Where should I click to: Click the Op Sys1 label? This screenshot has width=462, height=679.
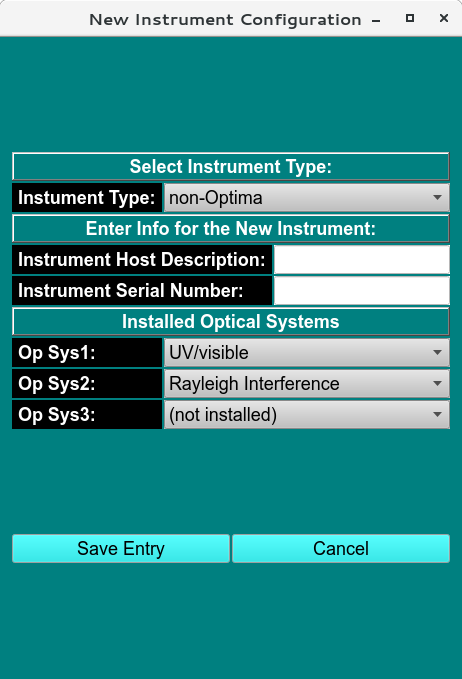[87, 353]
